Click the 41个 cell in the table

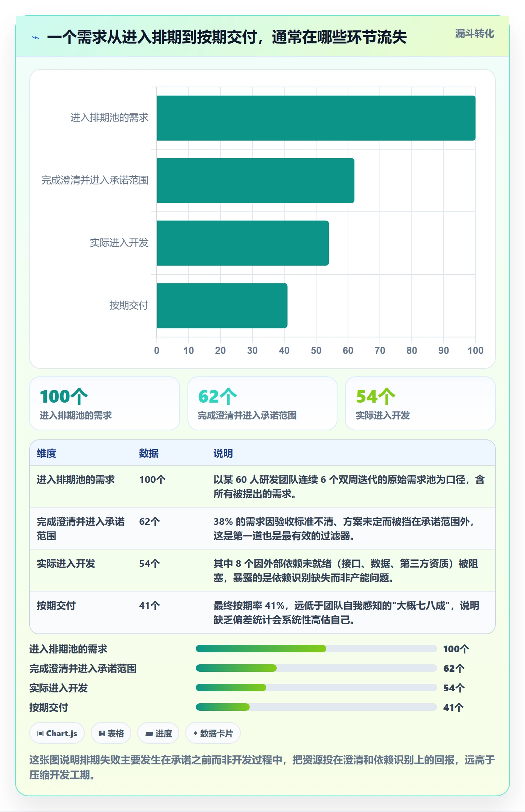click(150, 605)
